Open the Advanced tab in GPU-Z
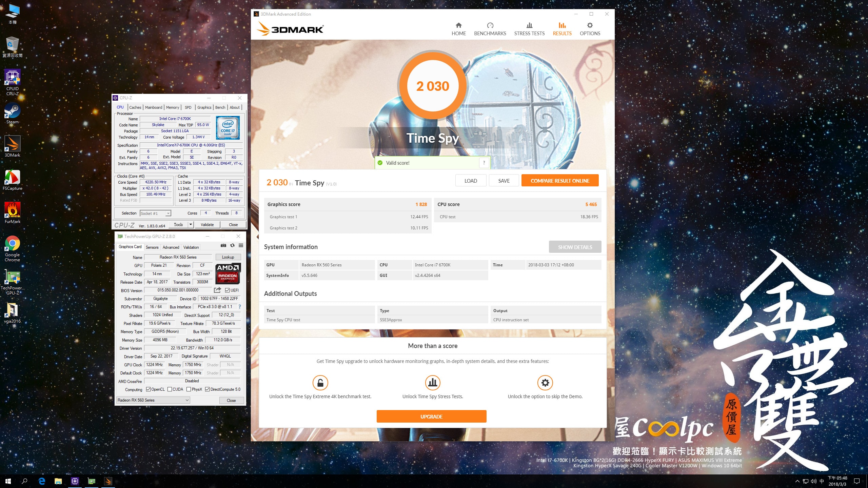Screen dimensions: 868x488 pos(171,247)
